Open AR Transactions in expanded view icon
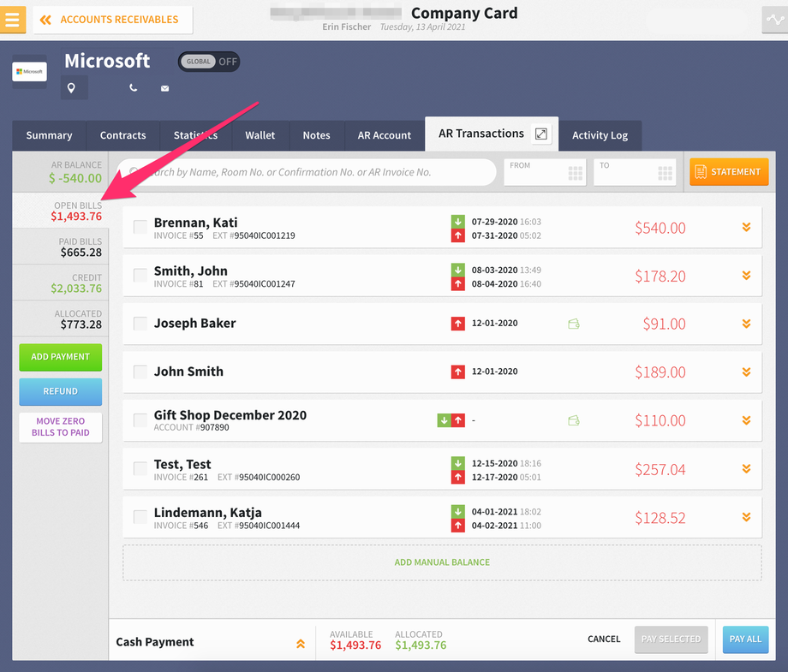Viewport: 788px width, 672px height. (541, 134)
